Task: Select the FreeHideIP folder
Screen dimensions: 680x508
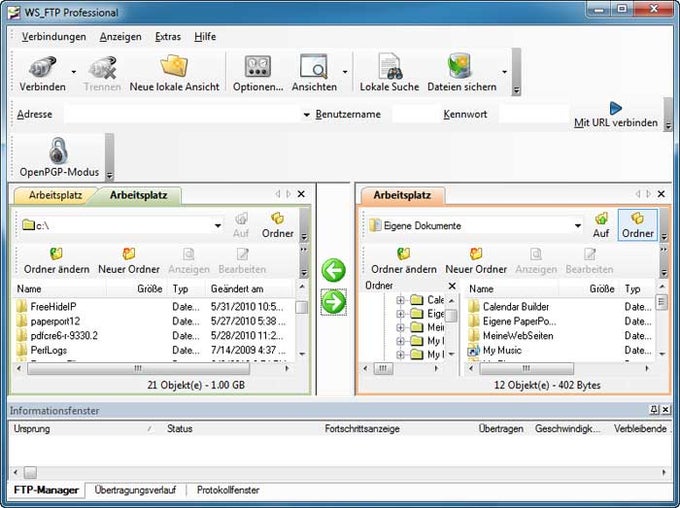Action: coord(53,307)
